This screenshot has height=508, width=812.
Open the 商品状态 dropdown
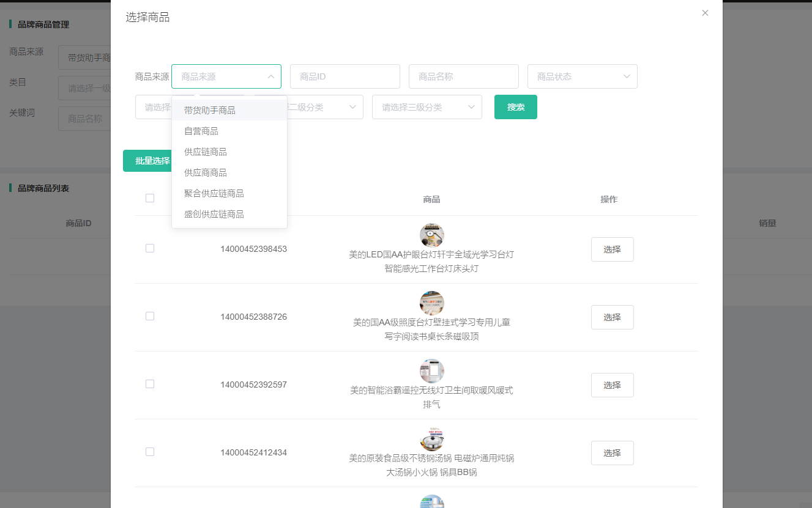click(582, 77)
